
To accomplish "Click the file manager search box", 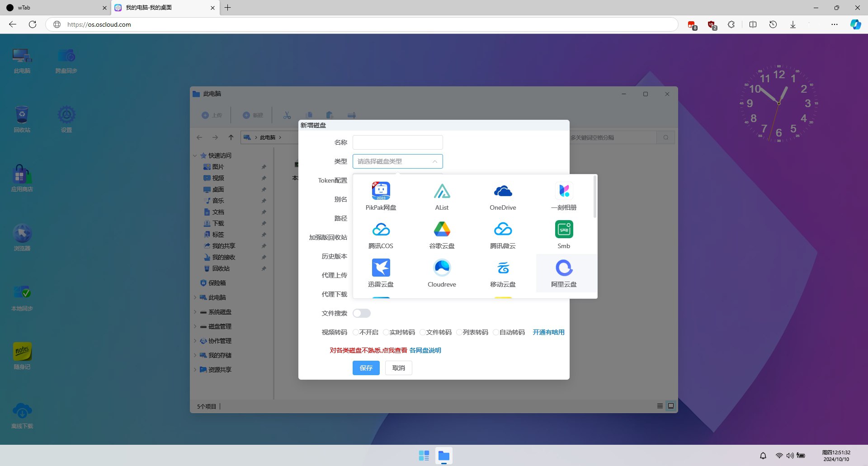I will point(613,137).
